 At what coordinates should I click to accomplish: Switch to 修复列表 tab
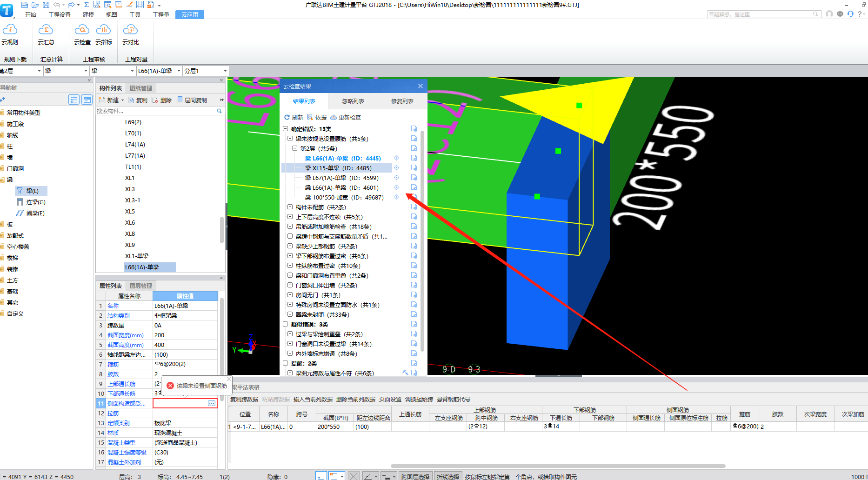pyautogui.click(x=402, y=101)
